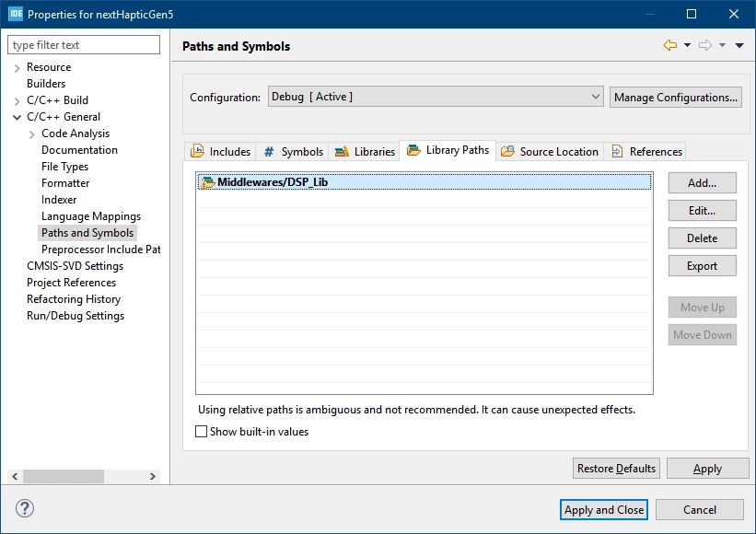
Task: Click Apply and Close button
Action: click(604, 510)
